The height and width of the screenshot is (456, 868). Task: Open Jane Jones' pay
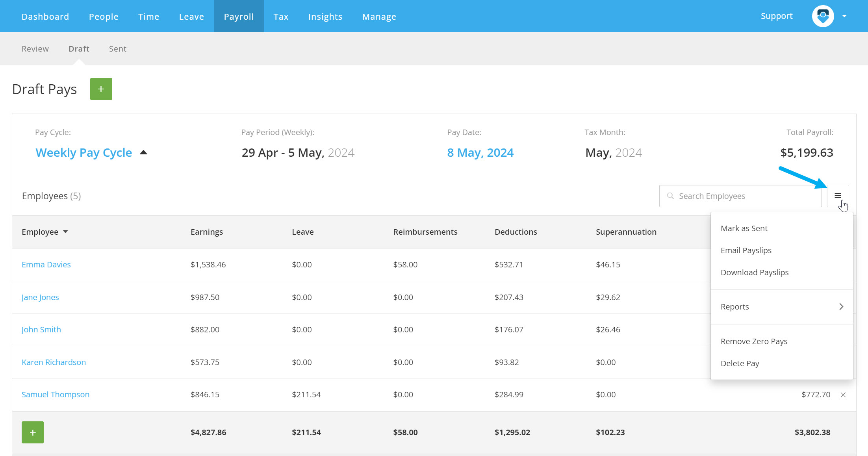40,297
